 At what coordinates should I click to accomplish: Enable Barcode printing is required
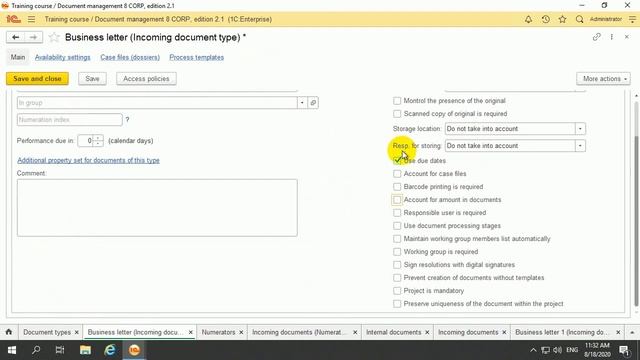pos(397,187)
